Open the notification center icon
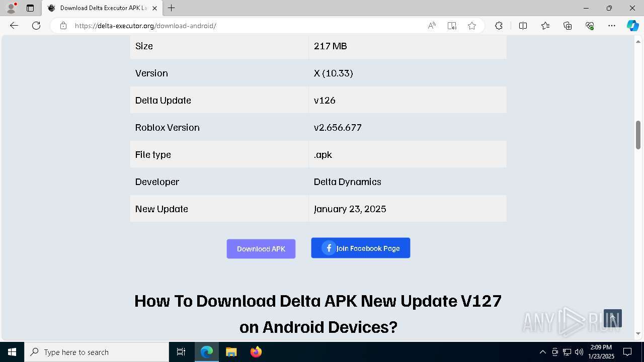The height and width of the screenshot is (362, 644). click(627, 352)
